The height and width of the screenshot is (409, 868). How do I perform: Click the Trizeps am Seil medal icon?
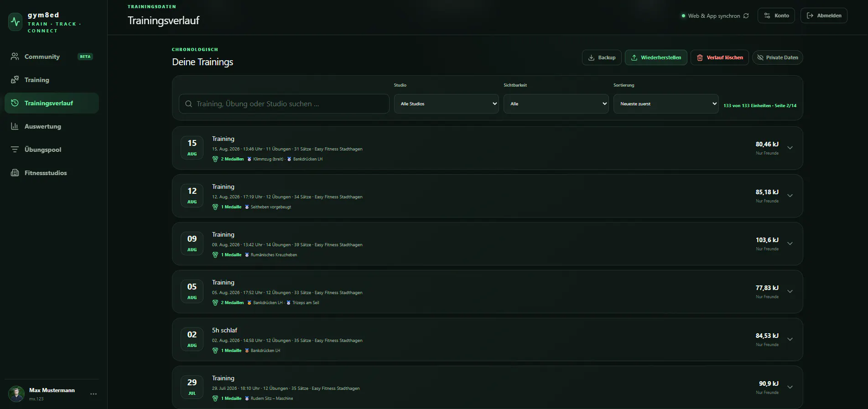pyautogui.click(x=289, y=303)
